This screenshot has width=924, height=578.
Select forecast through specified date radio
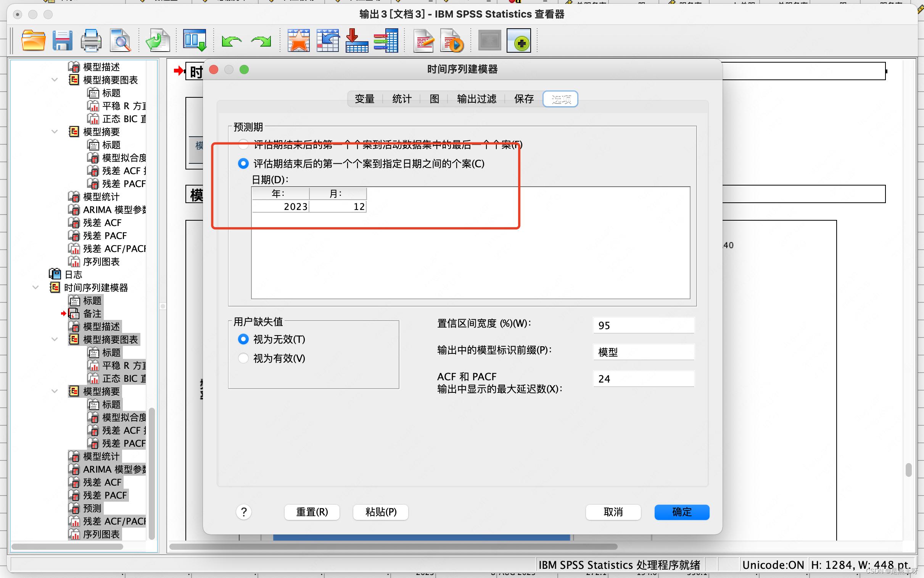coord(243,164)
